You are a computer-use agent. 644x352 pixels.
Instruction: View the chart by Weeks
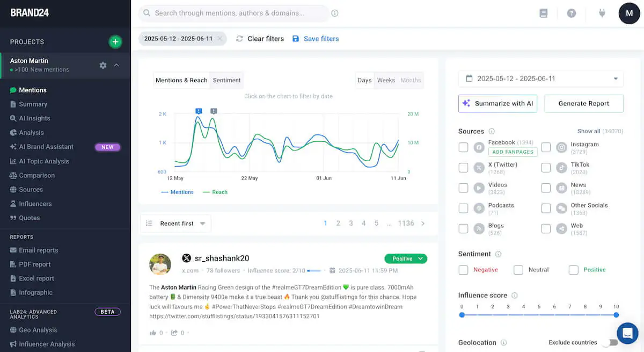(x=386, y=80)
